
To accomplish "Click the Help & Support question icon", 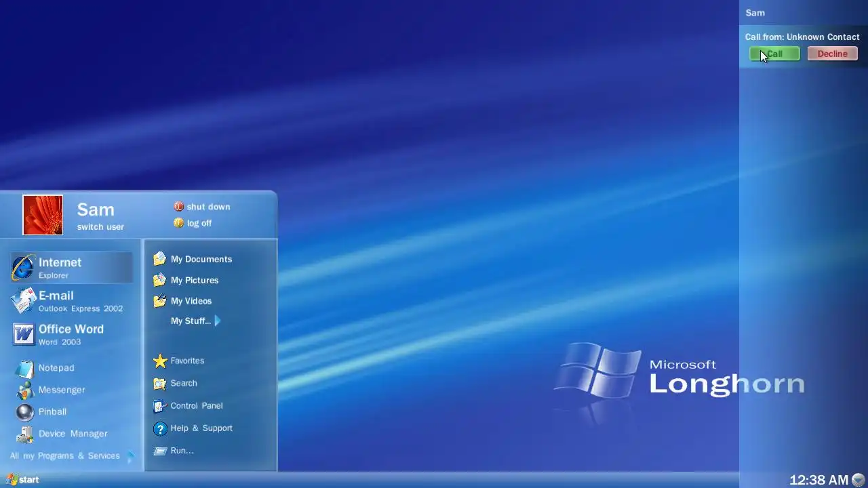I will pos(160,428).
